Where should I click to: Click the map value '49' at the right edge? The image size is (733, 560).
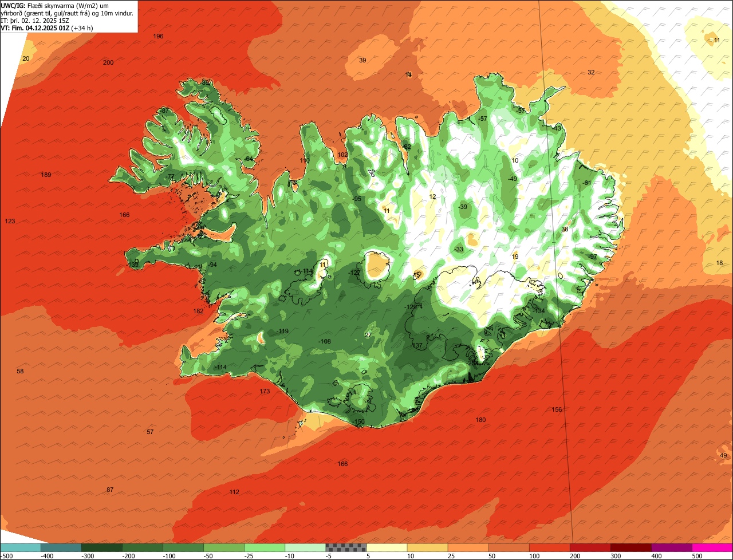723,455
